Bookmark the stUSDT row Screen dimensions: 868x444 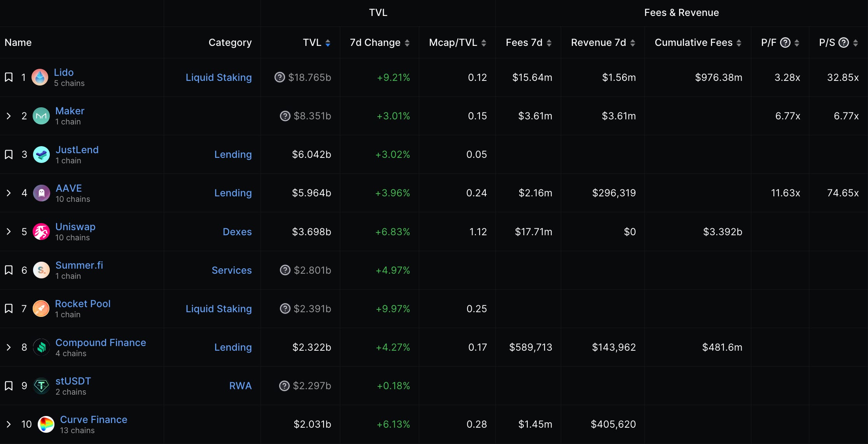point(9,386)
